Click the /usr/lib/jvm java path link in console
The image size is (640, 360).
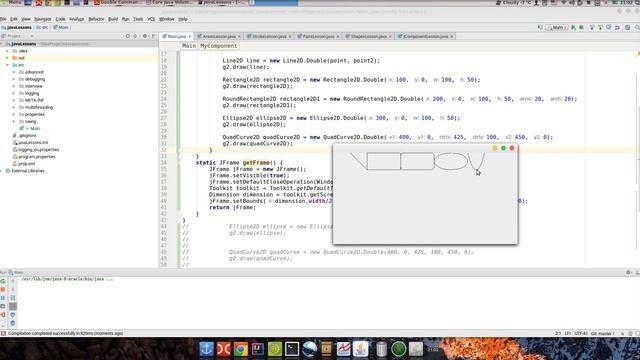(63, 279)
